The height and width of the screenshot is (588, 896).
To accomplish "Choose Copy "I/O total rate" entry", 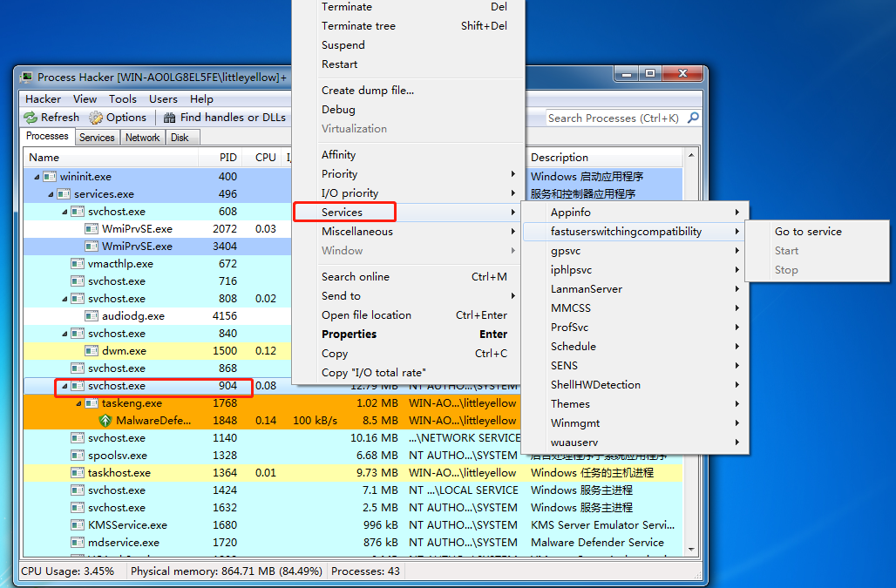I will tap(409, 372).
